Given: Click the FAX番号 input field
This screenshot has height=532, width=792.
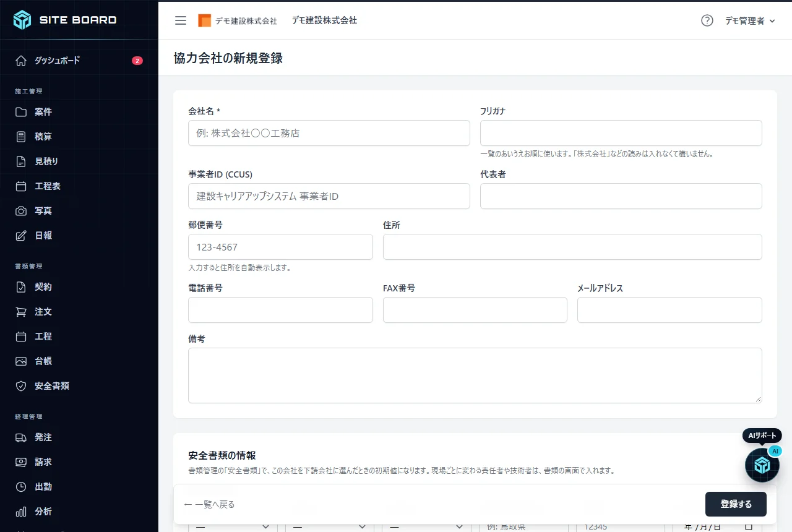Looking at the screenshot, I should point(475,310).
